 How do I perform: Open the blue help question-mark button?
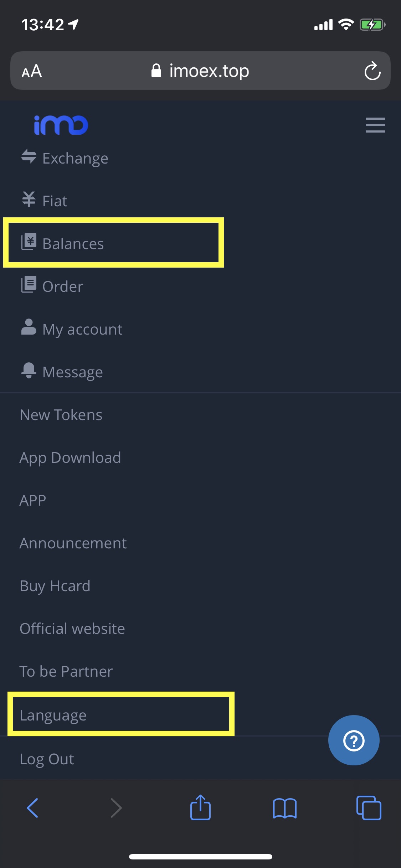coord(354,740)
